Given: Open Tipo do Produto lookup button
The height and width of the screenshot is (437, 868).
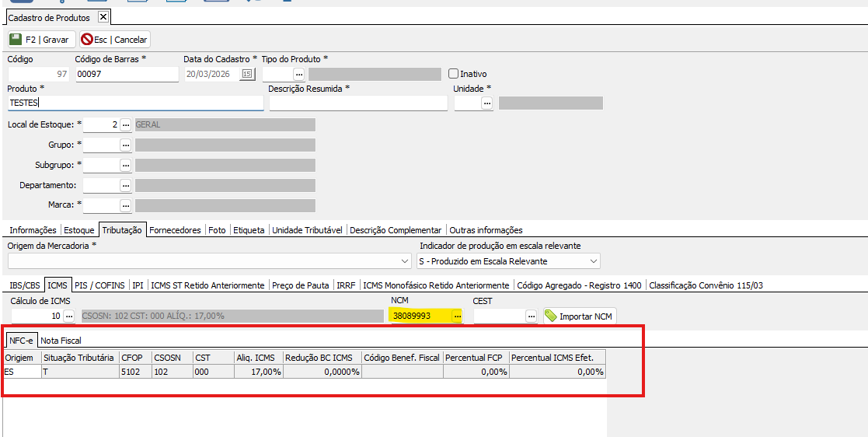Looking at the screenshot, I should click(x=298, y=74).
